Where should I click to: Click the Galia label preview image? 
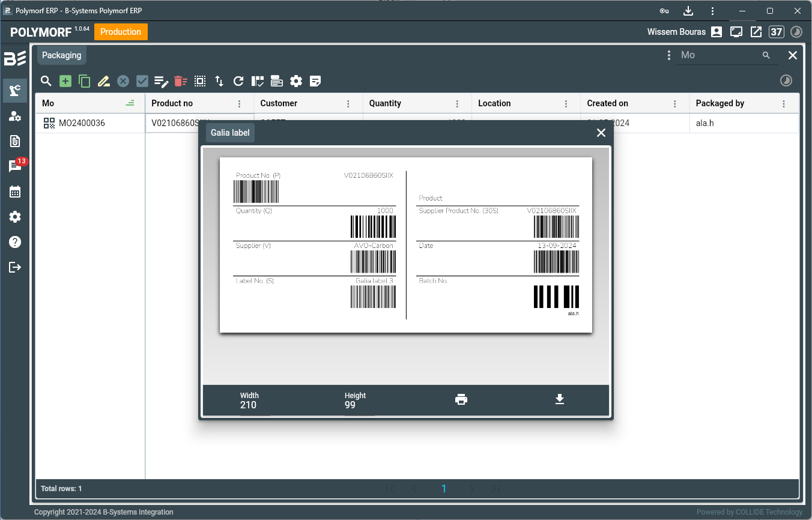[406, 245]
